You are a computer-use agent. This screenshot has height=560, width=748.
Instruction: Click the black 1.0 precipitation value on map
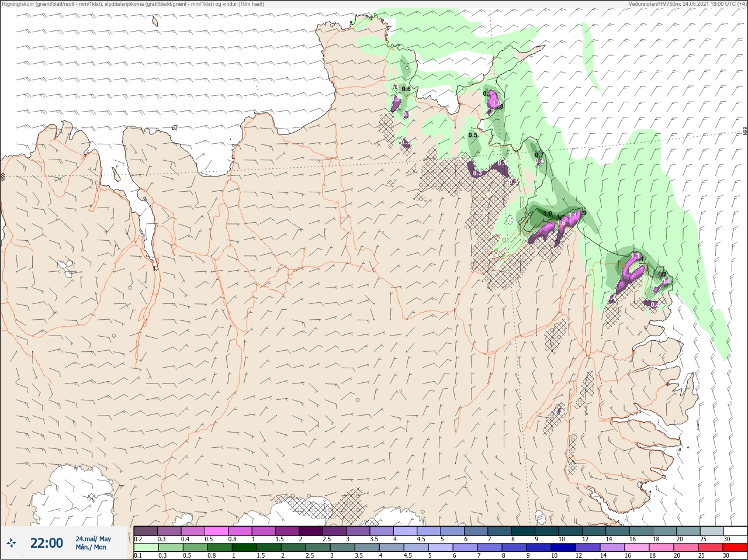click(x=548, y=213)
